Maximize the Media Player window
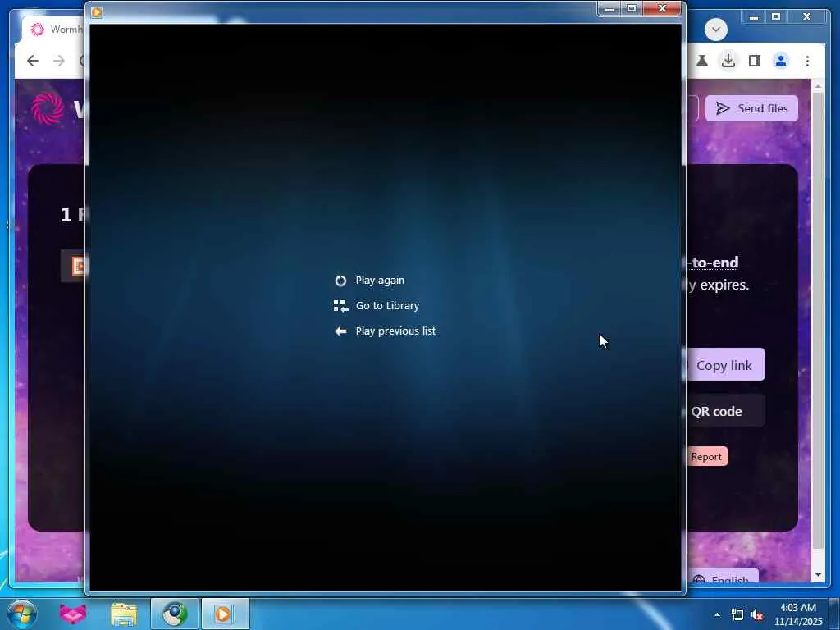Image resolution: width=840 pixels, height=630 pixels. click(x=632, y=8)
